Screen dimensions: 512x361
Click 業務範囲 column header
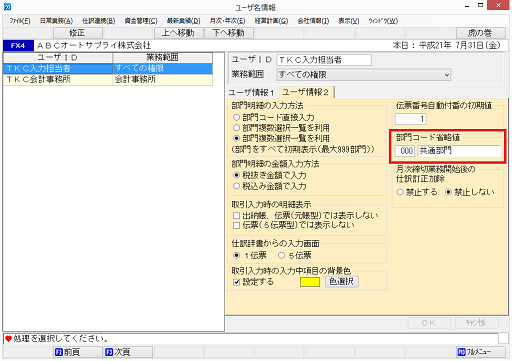click(x=163, y=58)
